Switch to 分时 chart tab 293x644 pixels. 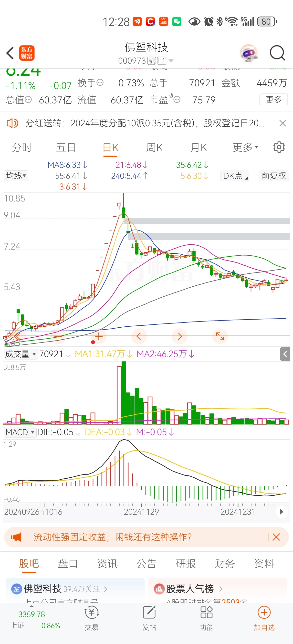[x=22, y=148]
